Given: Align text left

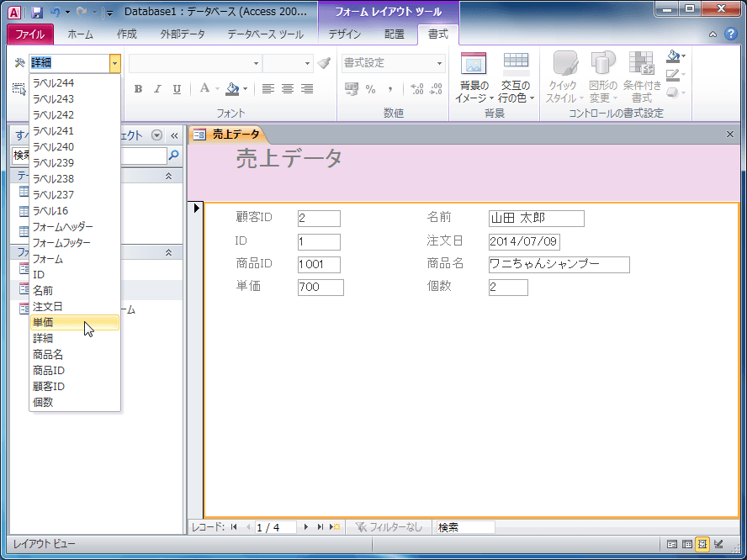Looking at the screenshot, I should [268, 88].
